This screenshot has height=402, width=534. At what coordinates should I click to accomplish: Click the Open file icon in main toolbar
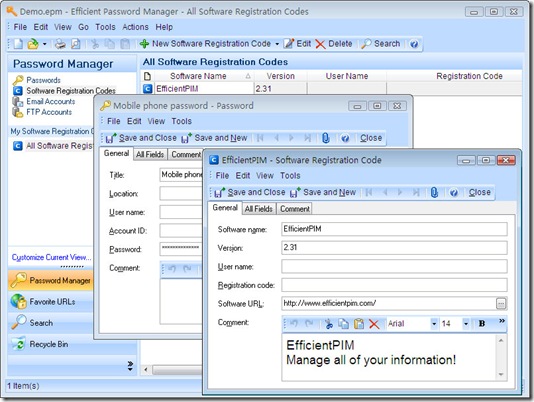(x=33, y=44)
